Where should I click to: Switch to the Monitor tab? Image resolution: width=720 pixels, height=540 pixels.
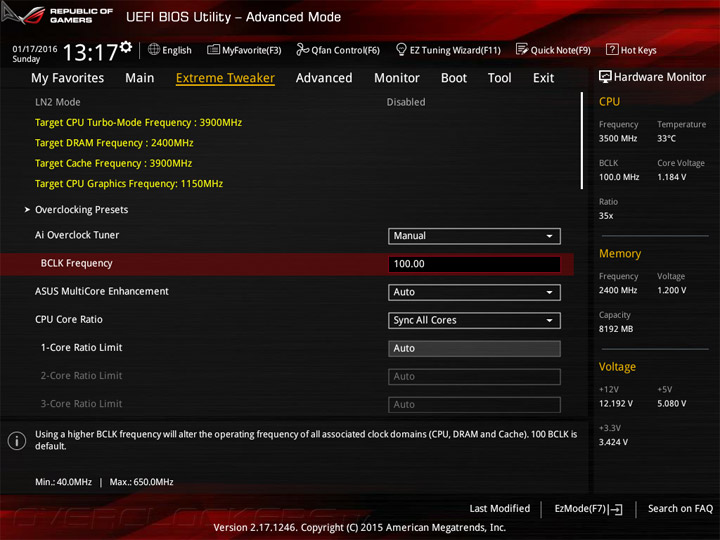[397, 78]
